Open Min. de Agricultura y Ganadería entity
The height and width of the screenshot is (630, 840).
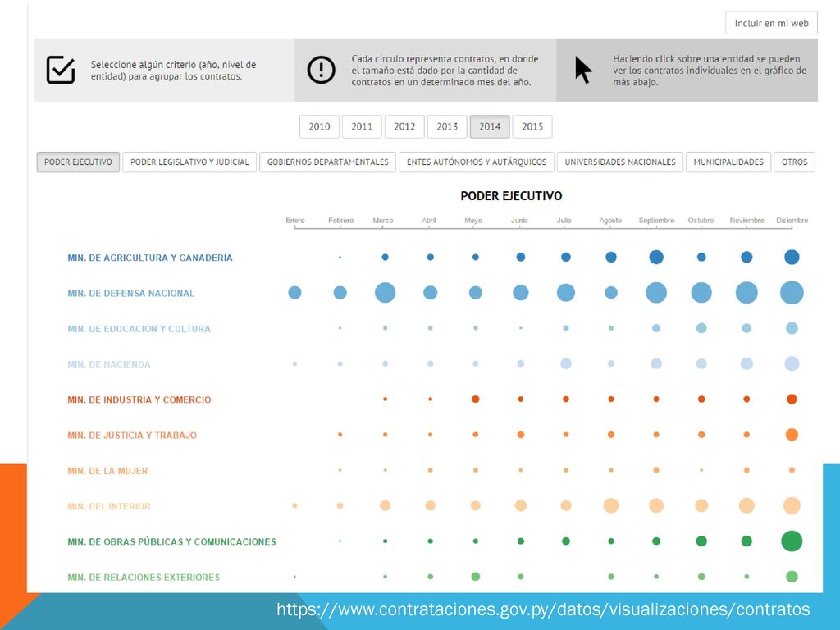coord(150,258)
